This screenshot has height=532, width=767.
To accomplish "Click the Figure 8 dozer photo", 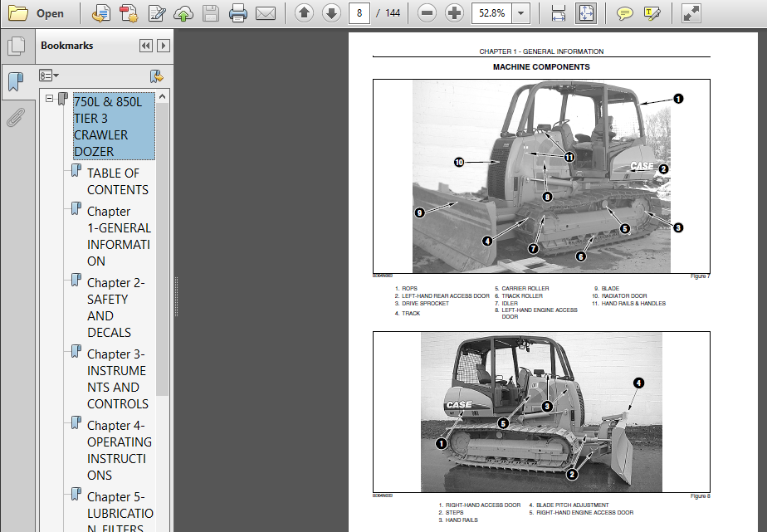I will point(541,412).
